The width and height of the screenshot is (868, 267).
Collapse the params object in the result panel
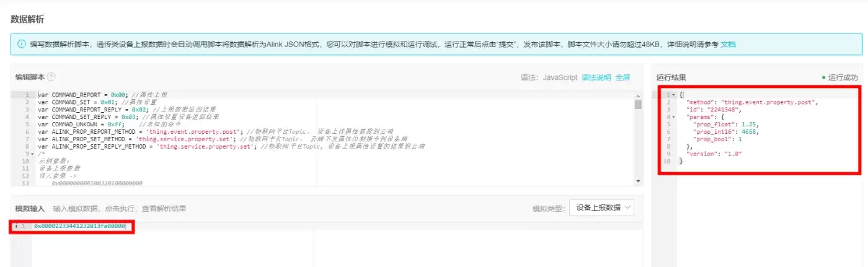pos(673,116)
